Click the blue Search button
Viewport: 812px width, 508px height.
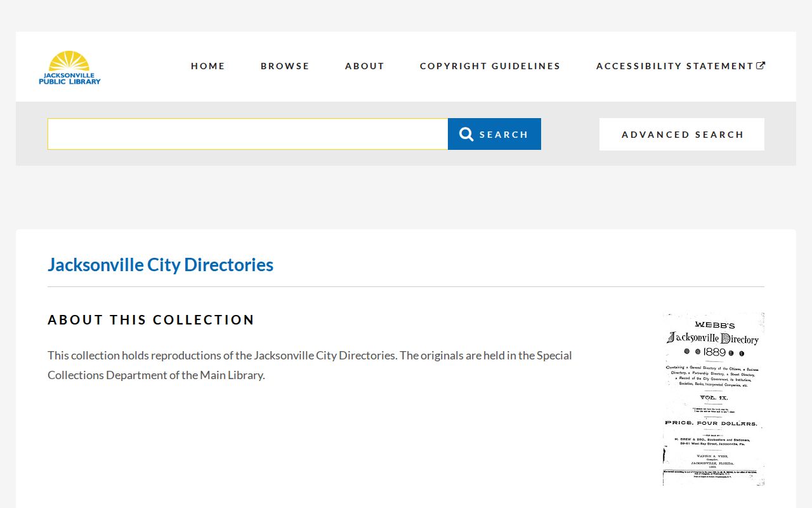click(494, 134)
